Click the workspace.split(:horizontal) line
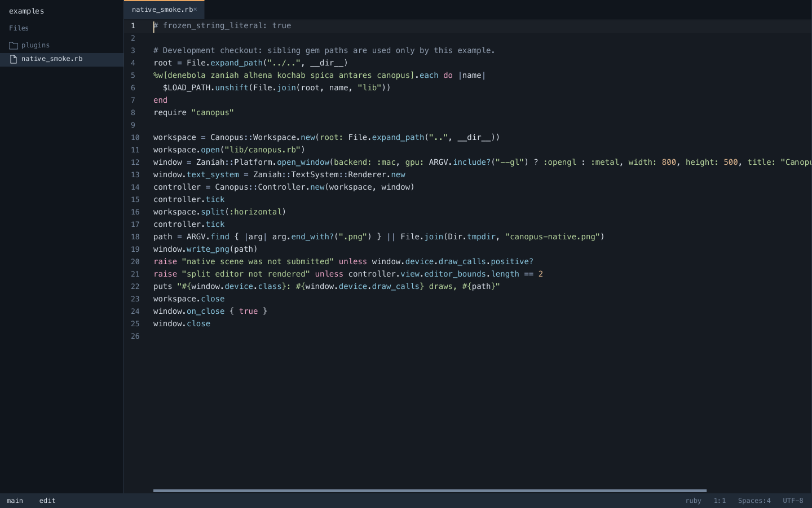812x508 pixels. 219,212
